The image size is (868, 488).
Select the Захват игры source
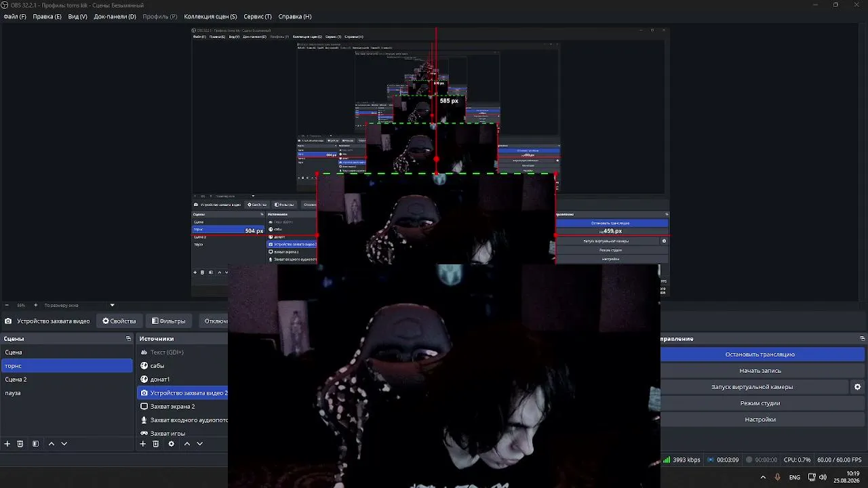pos(183,434)
